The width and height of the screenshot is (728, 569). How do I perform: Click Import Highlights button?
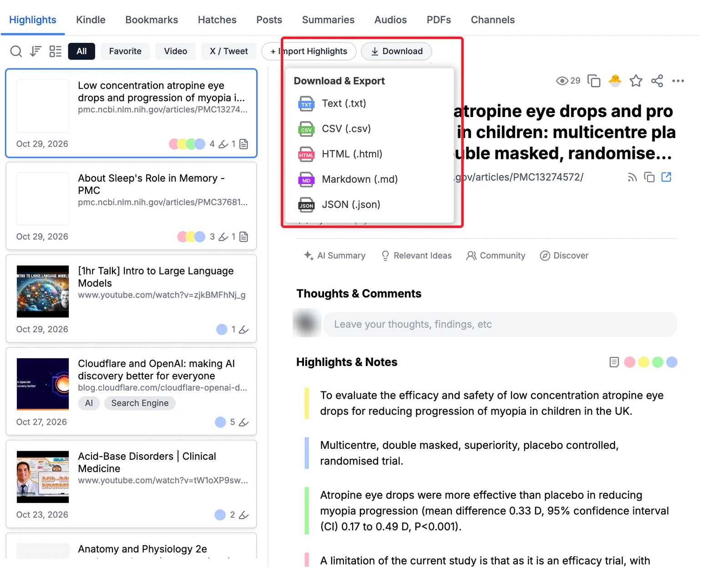click(x=308, y=51)
